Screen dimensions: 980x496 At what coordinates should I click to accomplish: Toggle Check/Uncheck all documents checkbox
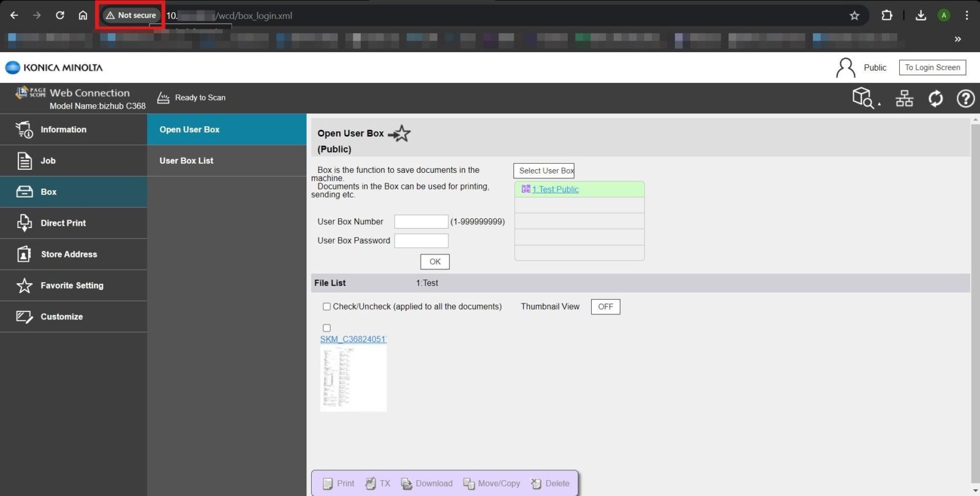(326, 307)
